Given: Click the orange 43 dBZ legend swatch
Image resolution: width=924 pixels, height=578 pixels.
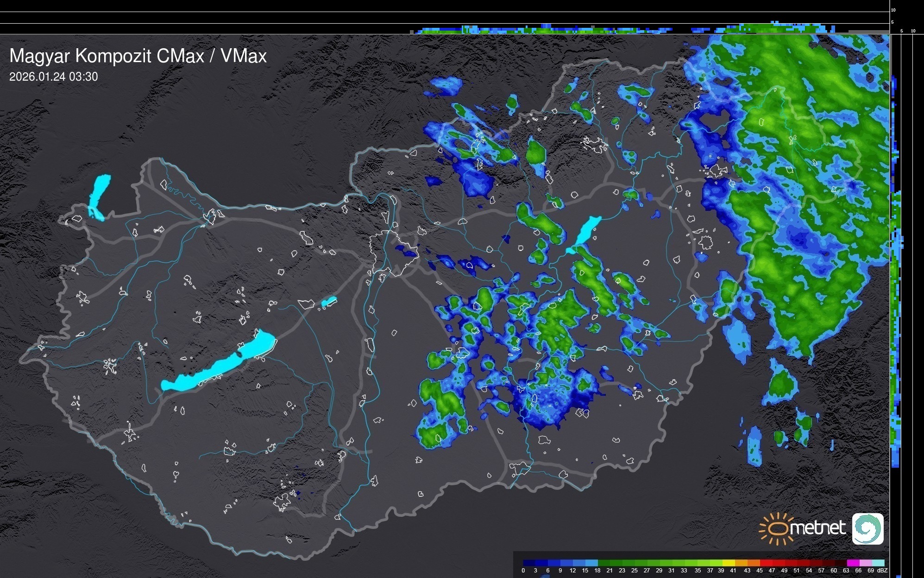Looking at the screenshot, I should 754,563.
